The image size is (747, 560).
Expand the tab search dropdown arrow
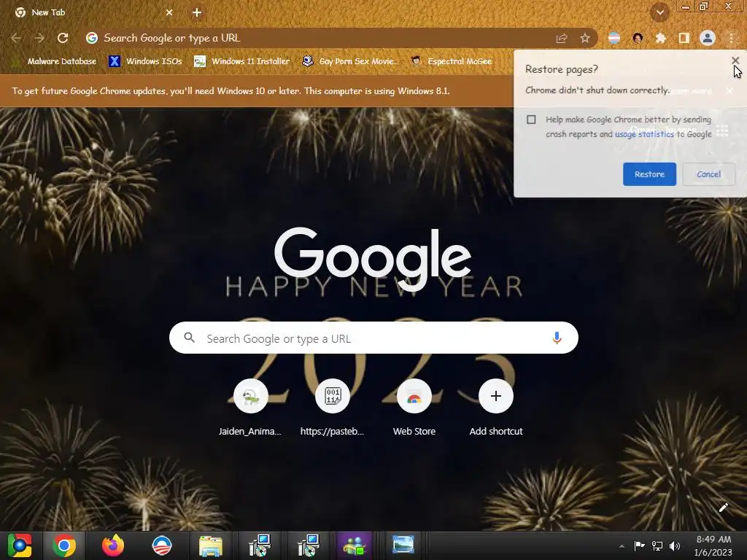point(660,13)
